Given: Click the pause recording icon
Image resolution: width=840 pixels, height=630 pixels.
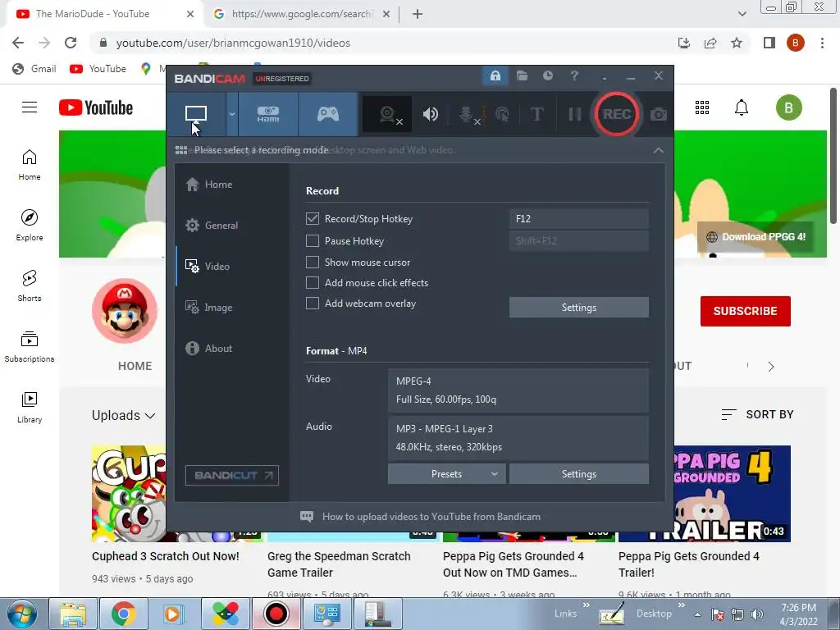Looking at the screenshot, I should pos(575,114).
